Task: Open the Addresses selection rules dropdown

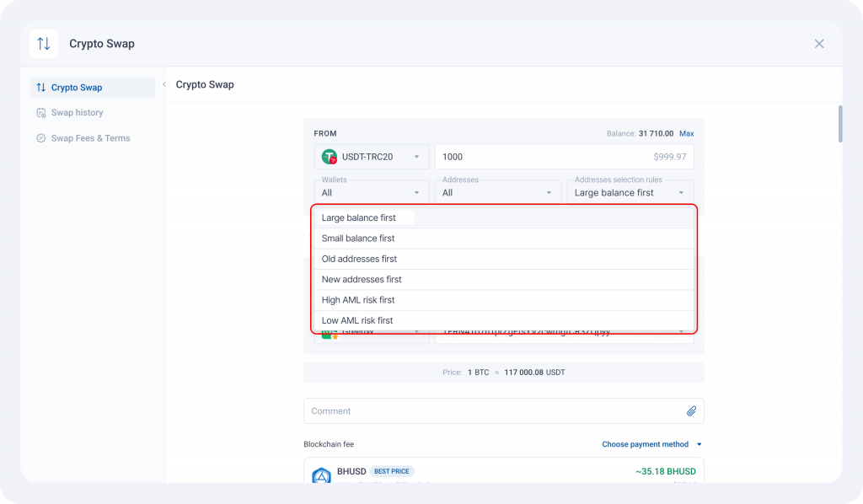Action: 630,192
